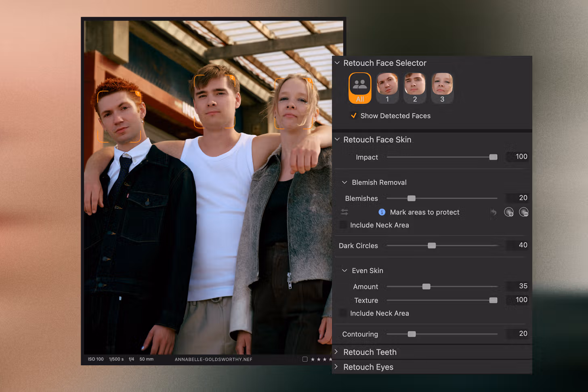Select face thumbnail number 1
The image size is (588, 392).
tap(387, 88)
